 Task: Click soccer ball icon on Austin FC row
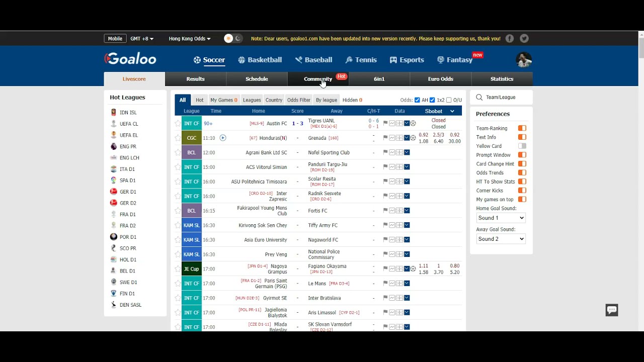click(413, 123)
